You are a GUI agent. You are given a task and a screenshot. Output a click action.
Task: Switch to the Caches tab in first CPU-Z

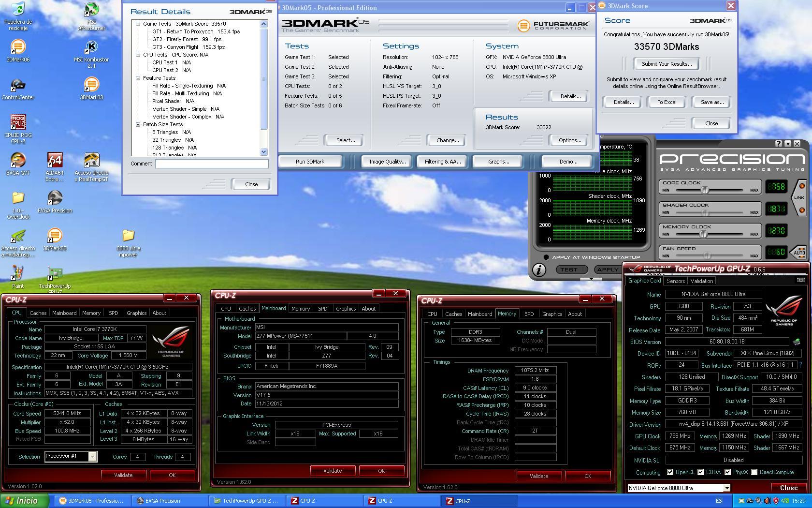pyautogui.click(x=38, y=313)
